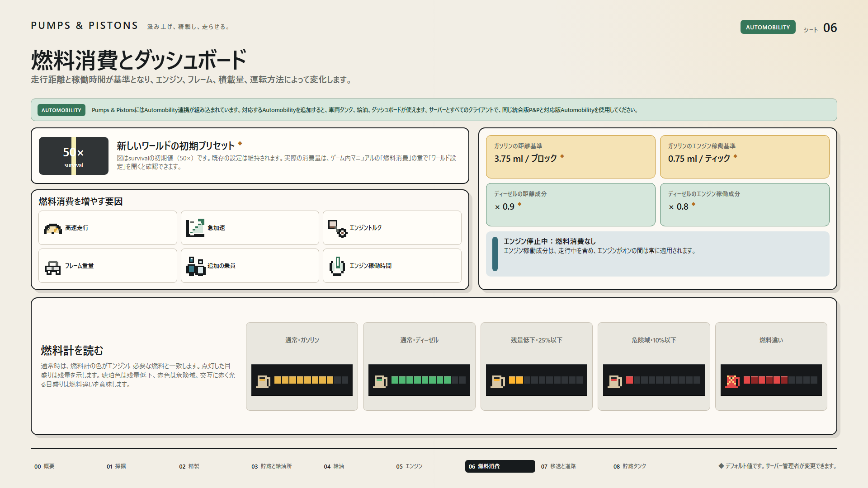
Task: Click the 0.75 ml / ティック value
Action: click(x=699, y=159)
